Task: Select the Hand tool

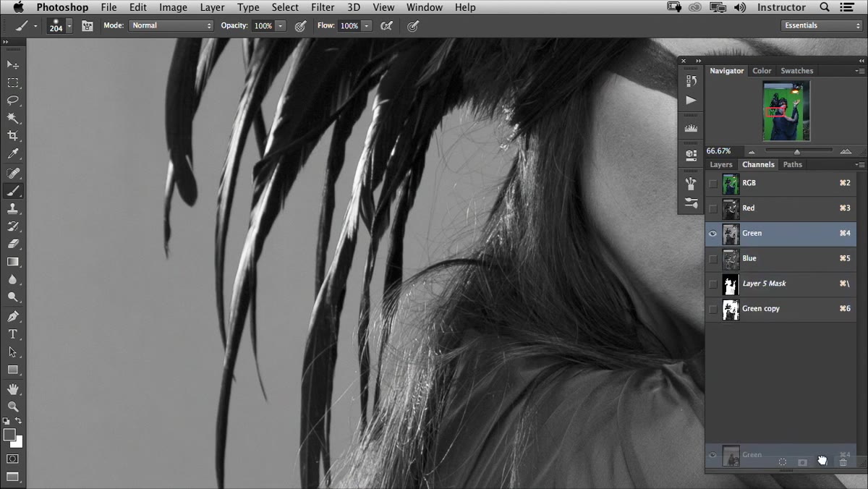Action: coord(13,389)
